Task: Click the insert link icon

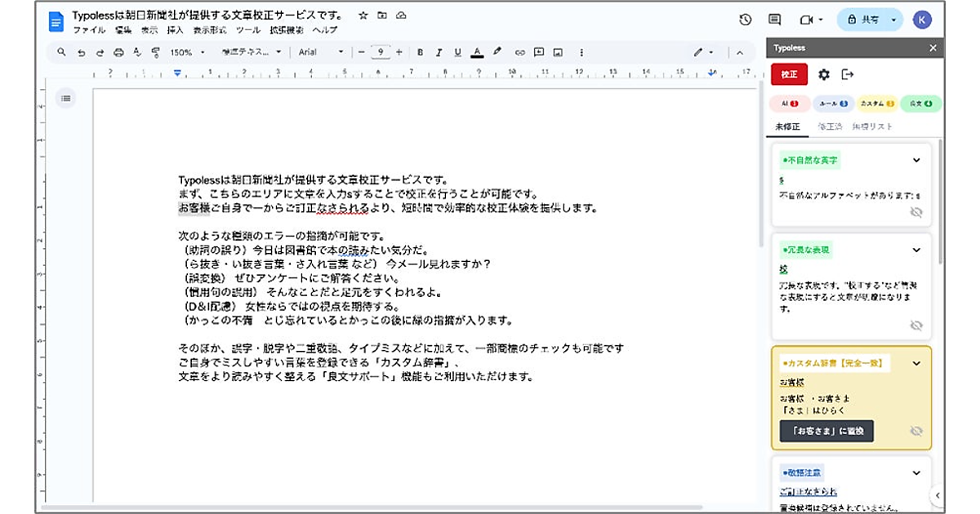Action: pos(519,52)
